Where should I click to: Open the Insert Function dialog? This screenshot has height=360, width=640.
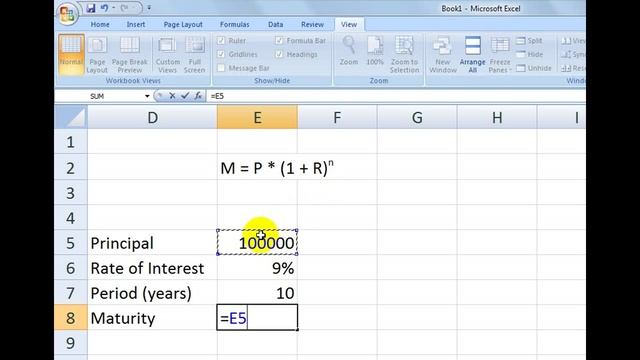click(x=198, y=96)
